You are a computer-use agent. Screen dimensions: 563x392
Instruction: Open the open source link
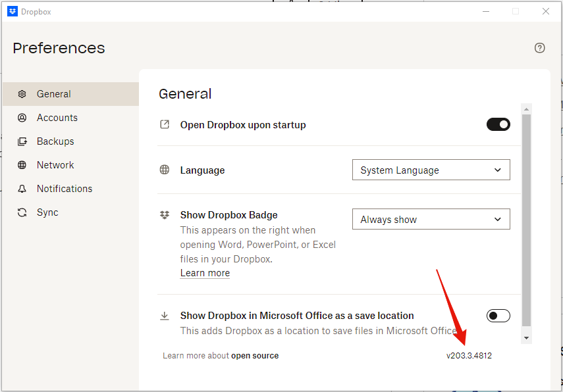pyautogui.click(x=254, y=356)
